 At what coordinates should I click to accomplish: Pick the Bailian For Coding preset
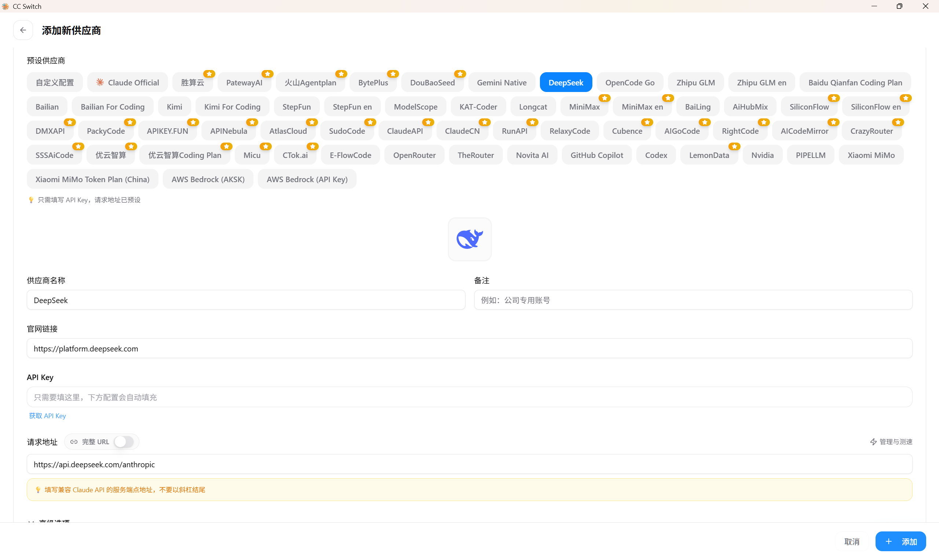(x=113, y=106)
